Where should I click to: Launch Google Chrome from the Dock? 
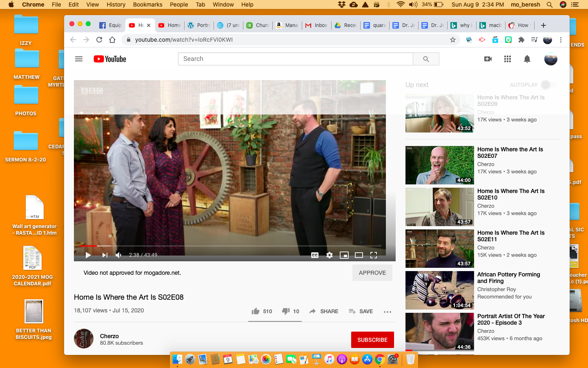pos(380,359)
